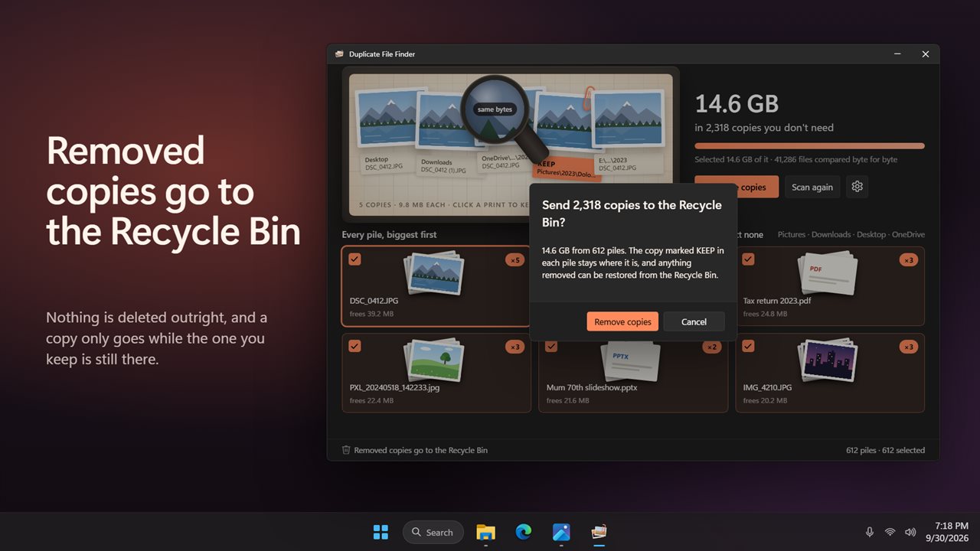Filter piles by the Pictures link

(x=792, y=234)
